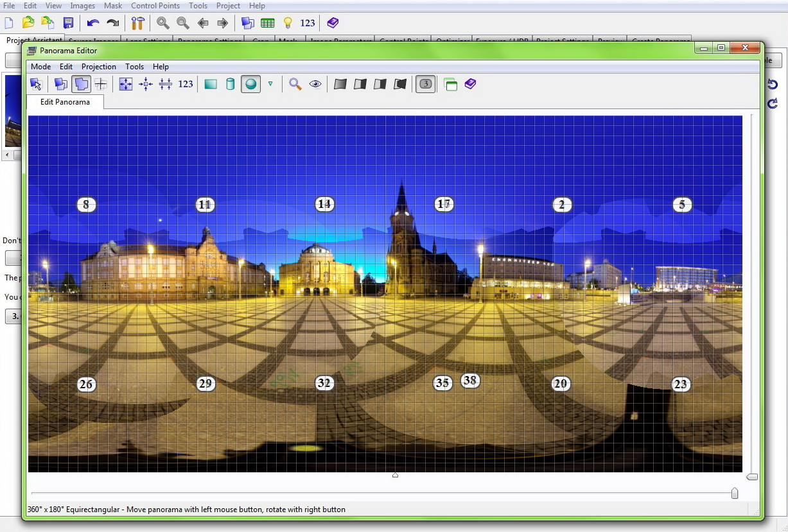This screenshot has width=788, height=532.
Task: Open the control point table icon
Action: click(268, 23)
